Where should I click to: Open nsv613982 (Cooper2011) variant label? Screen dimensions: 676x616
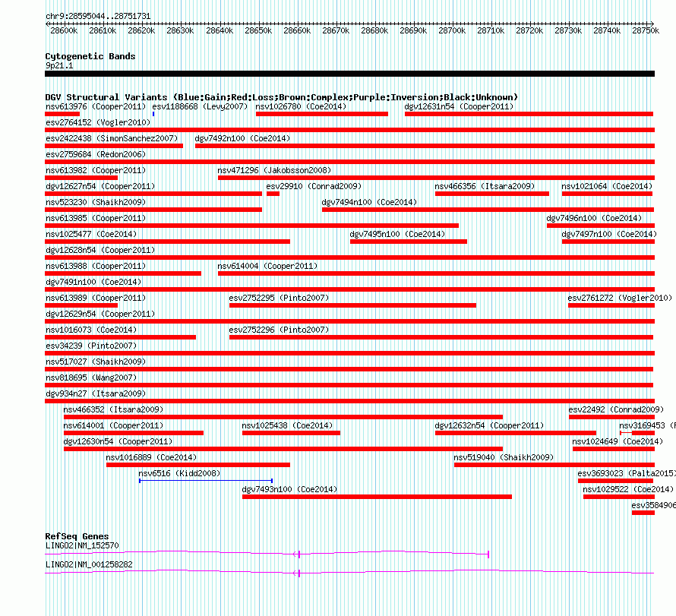tap(96, 170)
